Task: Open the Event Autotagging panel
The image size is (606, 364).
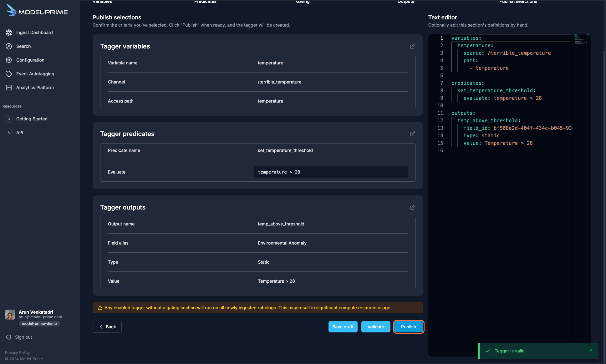Action: click(x=35, y=73)
